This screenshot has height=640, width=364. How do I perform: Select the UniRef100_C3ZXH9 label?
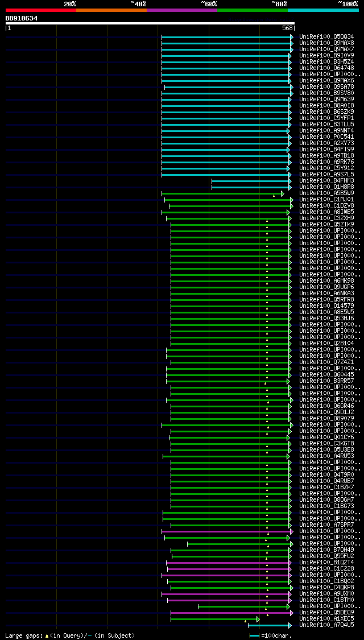(326, 218)
